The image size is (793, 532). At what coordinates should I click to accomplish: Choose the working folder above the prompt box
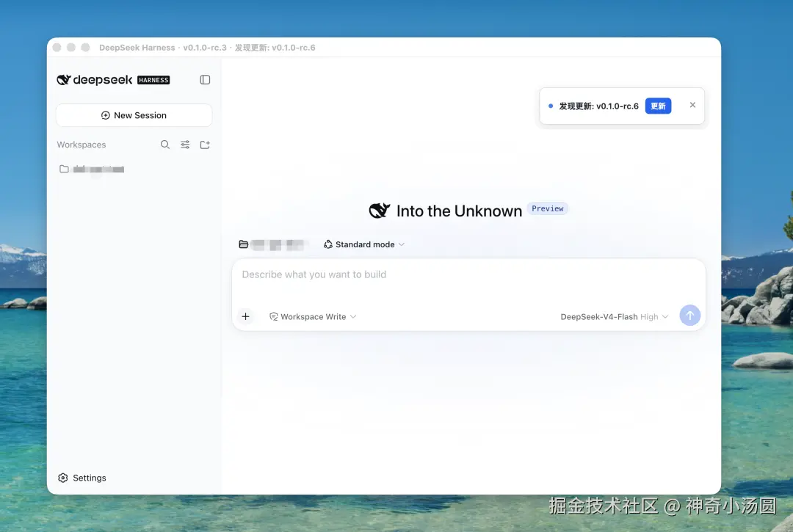(x=272, y=244)
